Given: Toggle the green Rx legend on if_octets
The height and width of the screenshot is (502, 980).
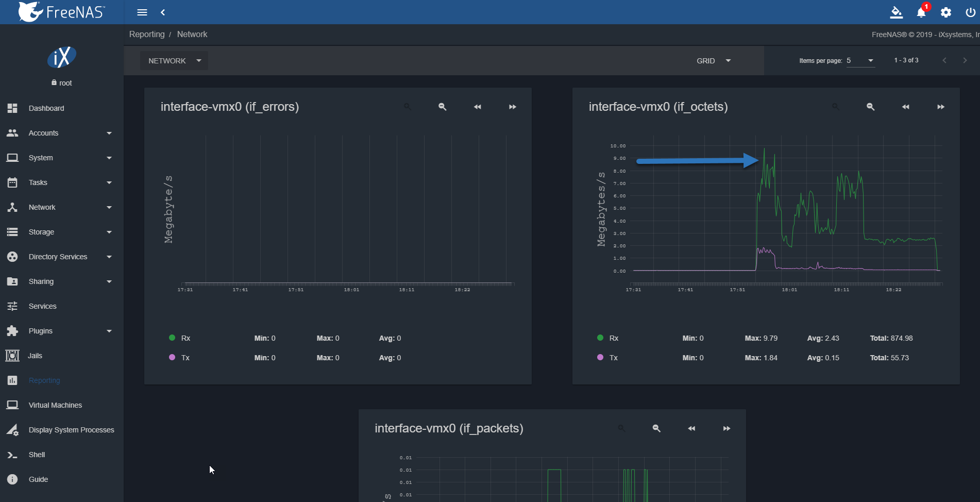Looking at the screenshot, I should tap(607, 338).
